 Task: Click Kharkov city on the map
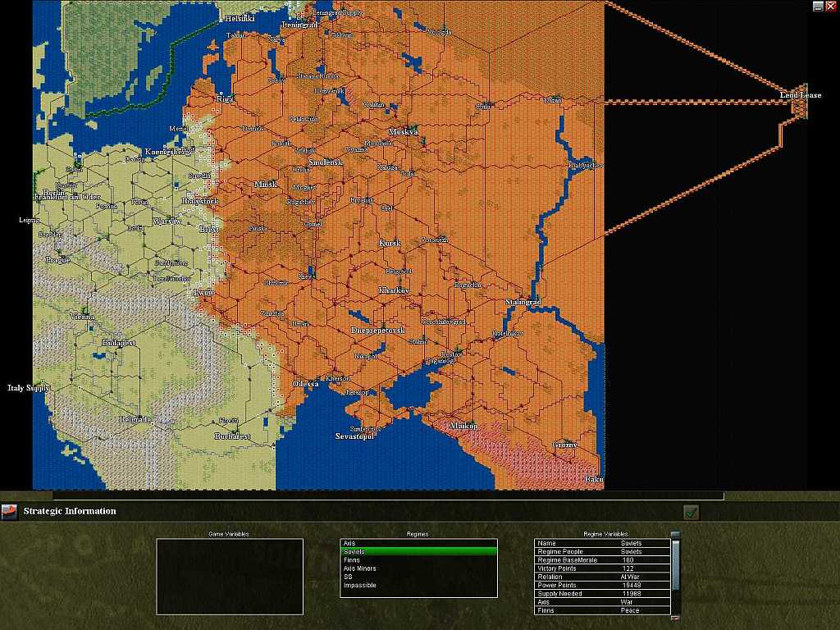pos(394,290)
